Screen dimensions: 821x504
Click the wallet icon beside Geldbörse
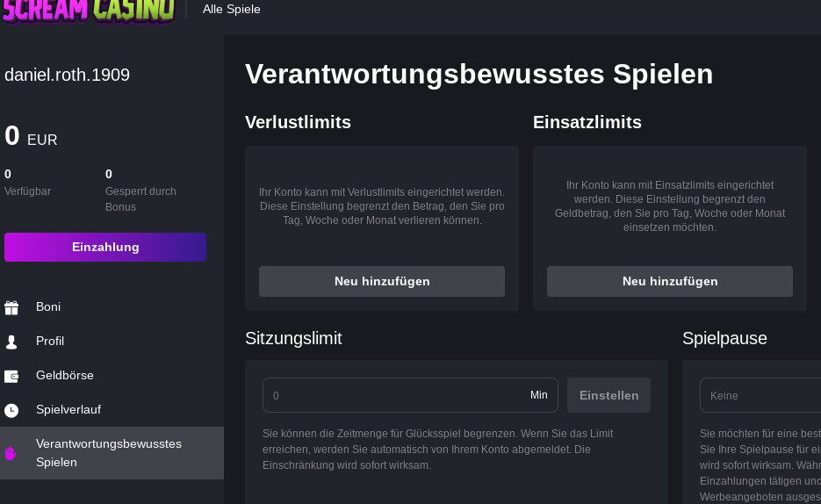click(11, 377)
